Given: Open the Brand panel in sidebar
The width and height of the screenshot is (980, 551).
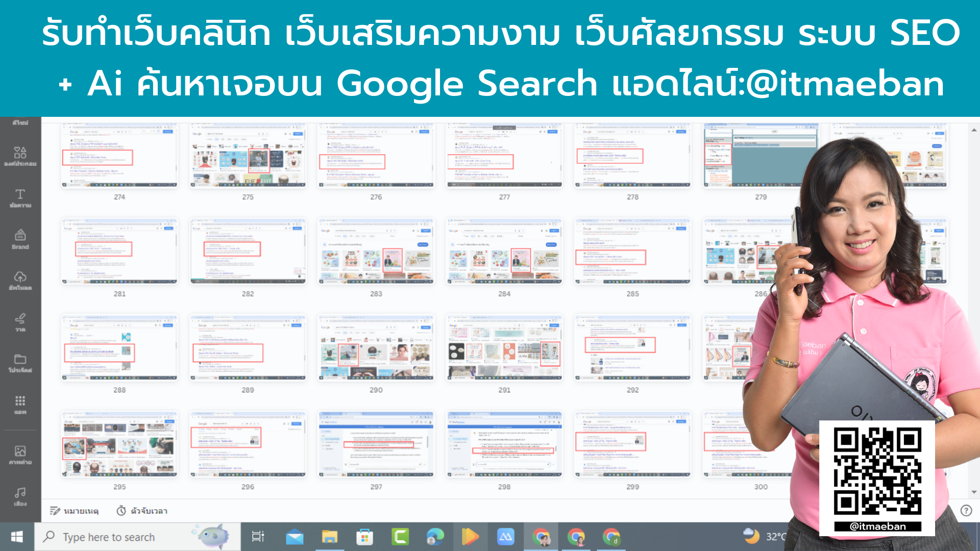Looking at the screenshot, I should 20,240.
